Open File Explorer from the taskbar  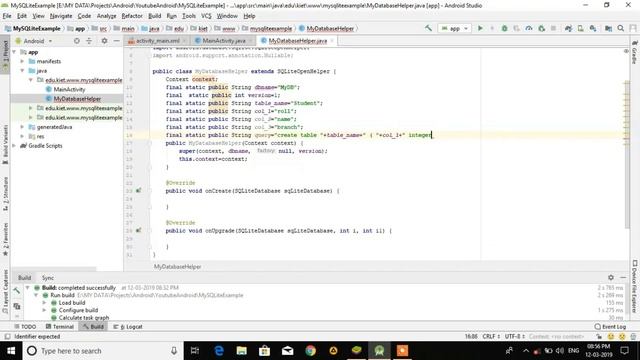click(x=242, y=350)
